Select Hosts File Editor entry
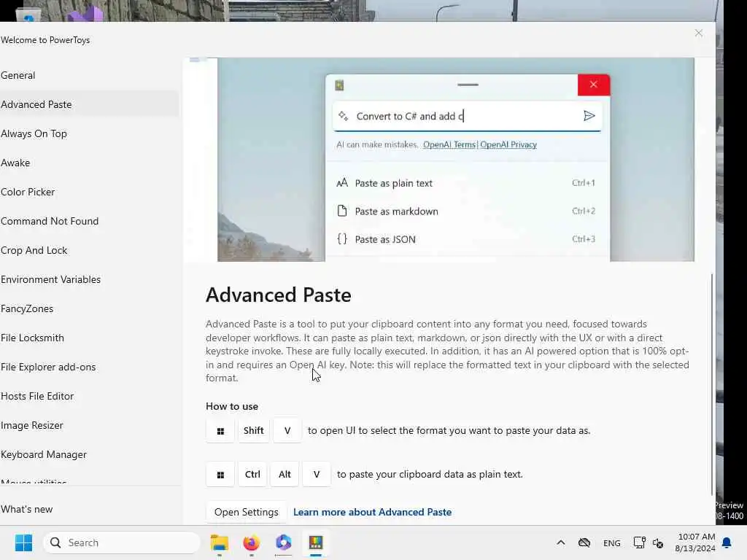747x560 pixels. point(89,396)
